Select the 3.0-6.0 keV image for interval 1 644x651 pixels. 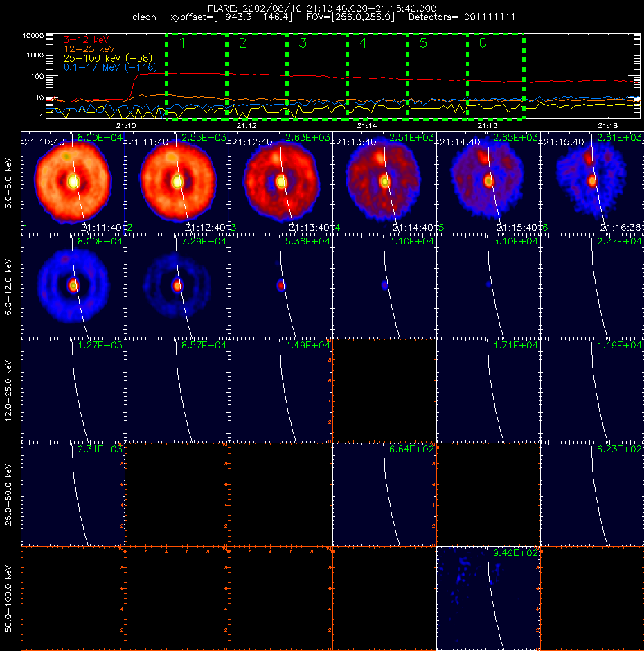coord(73,183)
